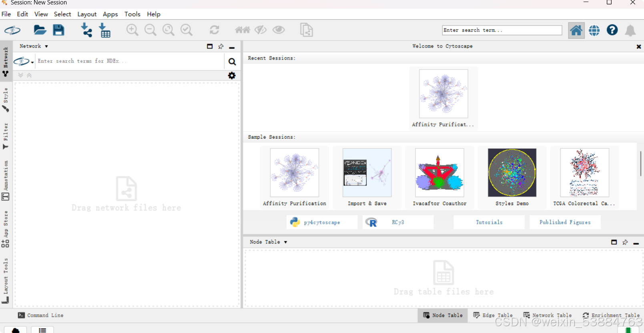Zoom to selected region icon
This screenshot has height=333, width=644.
click(186, 30)
